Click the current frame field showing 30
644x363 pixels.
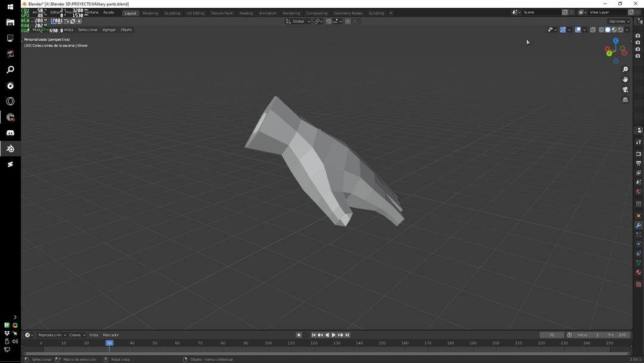click(552, 334)
